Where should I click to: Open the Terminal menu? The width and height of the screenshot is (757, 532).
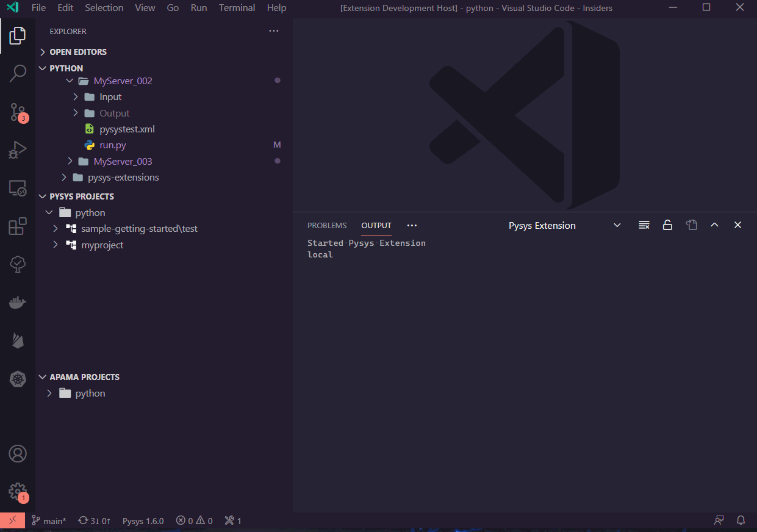[x=237, y=8]
